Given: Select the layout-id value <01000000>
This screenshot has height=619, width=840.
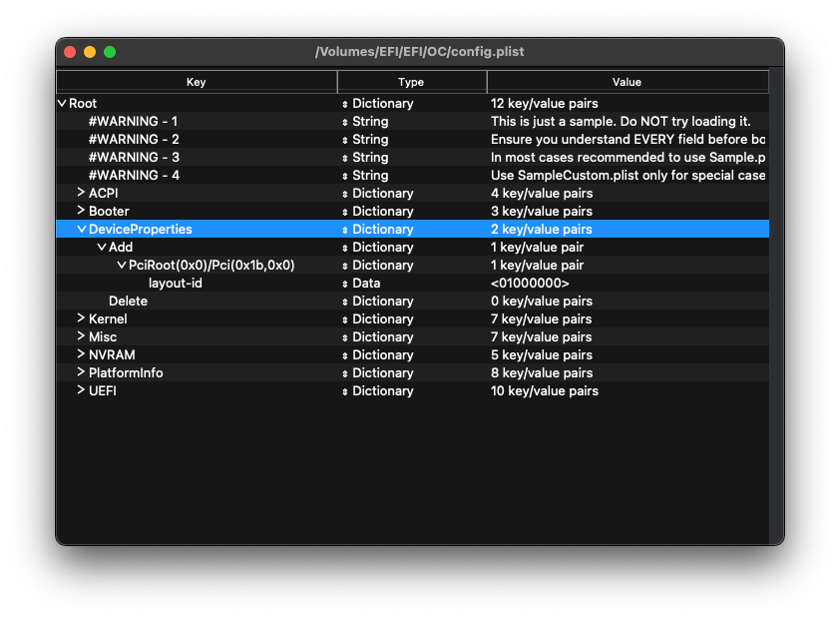Looking at the screenshot, I should click(530, 284).
